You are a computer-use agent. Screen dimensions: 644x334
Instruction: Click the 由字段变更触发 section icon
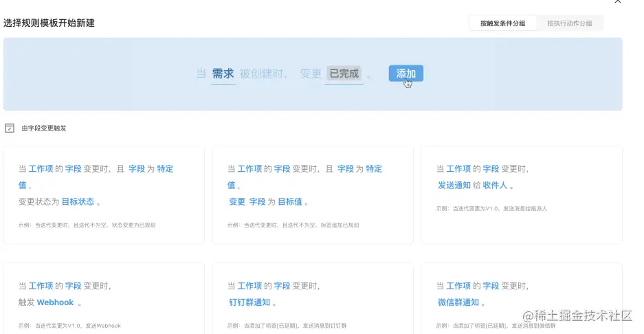point(10,129)
